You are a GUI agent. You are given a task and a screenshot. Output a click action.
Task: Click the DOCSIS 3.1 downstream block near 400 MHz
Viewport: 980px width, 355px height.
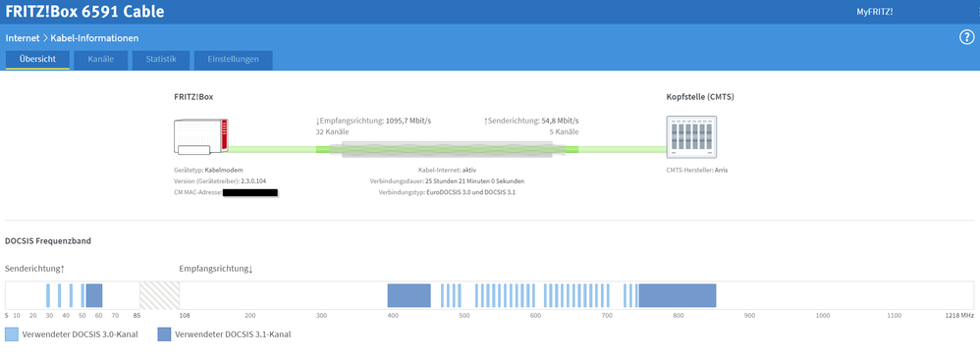coord(408,295)
